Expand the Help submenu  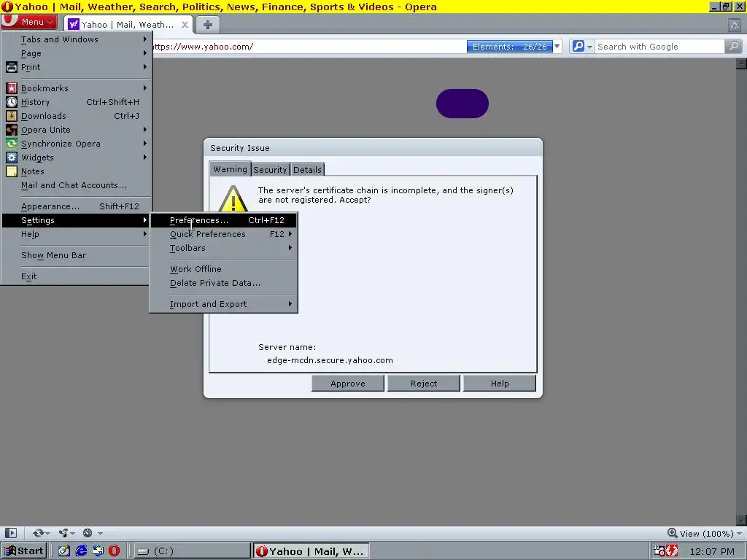click(77, 234)
